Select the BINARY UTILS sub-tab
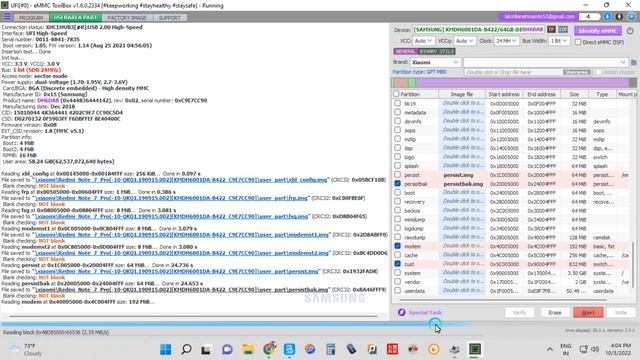This screenshot has width=640, height=360. pos(437,51)
